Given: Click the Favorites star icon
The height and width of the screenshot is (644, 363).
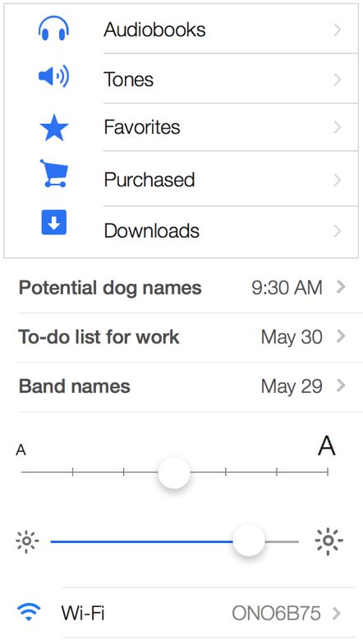Looking at the screenshot, I should [x=54, y=128].
